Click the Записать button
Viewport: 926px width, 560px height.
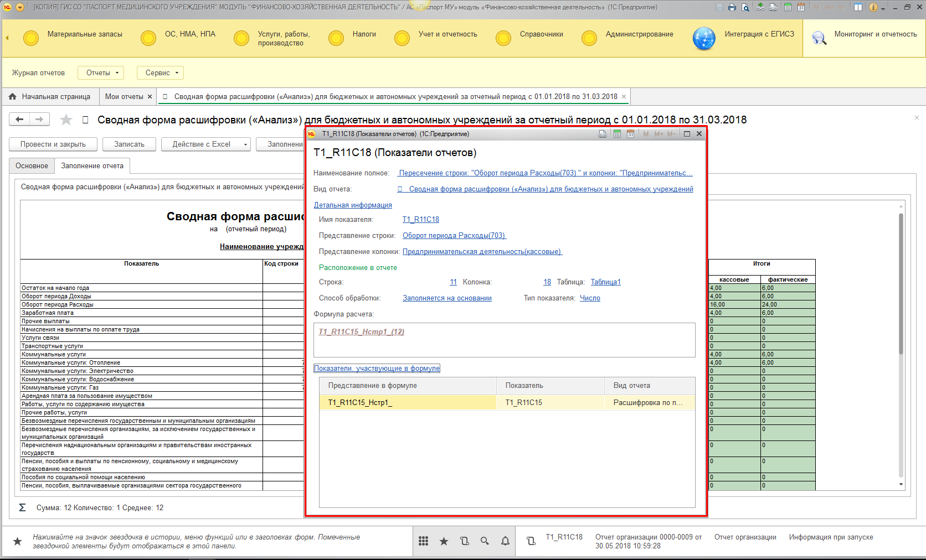(129, 144)
